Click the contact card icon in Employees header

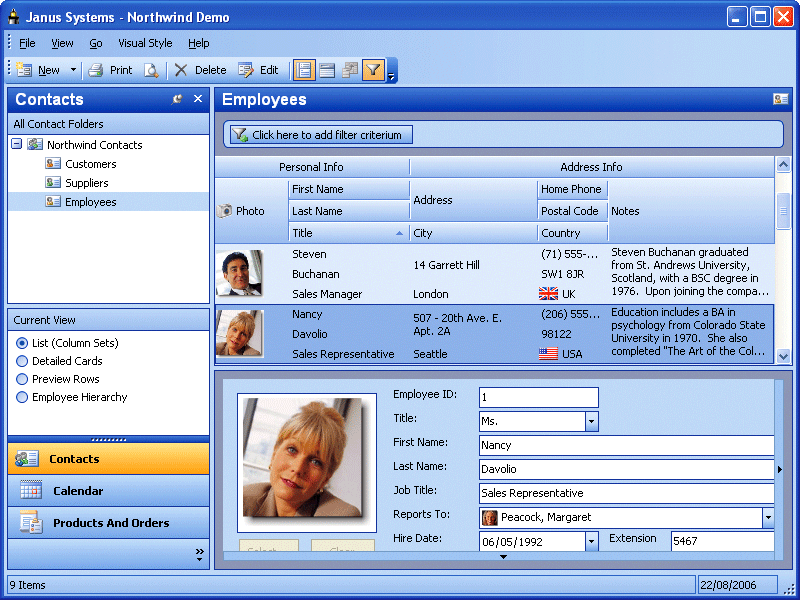[x=781, y=99]
